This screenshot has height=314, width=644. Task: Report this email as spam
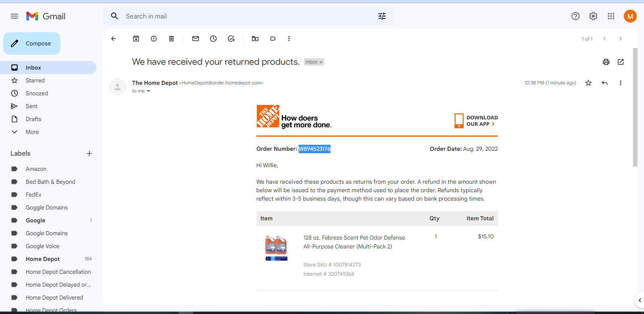click(154, 39)
